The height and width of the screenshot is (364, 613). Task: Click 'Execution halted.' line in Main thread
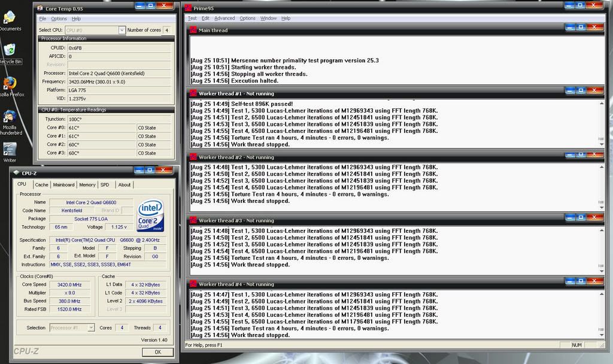(235, 81)
